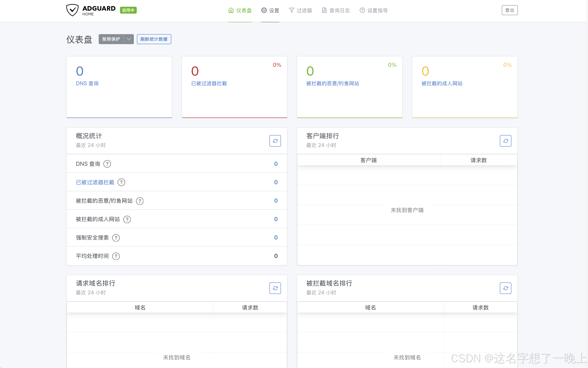
Task: Show help tooltip for DNS 查询
Action: click(107, 164)
